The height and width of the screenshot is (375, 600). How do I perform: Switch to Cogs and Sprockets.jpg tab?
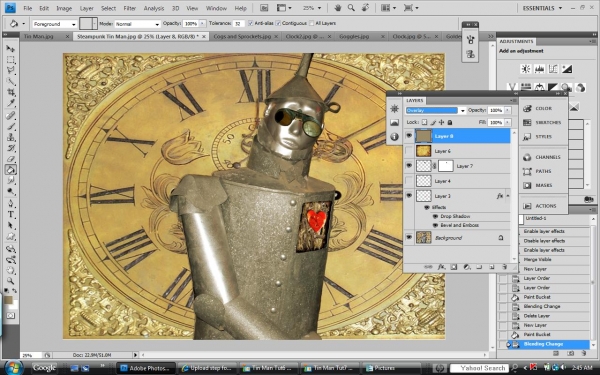242,36
